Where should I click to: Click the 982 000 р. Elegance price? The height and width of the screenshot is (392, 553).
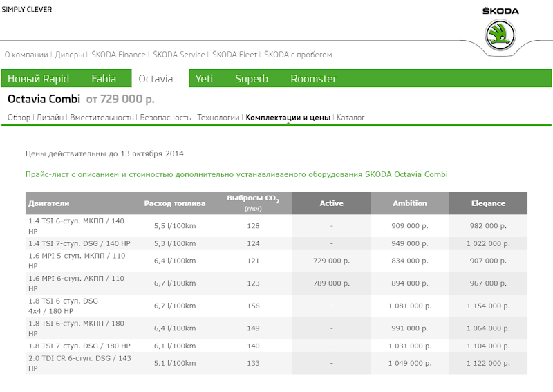[488, 226]
